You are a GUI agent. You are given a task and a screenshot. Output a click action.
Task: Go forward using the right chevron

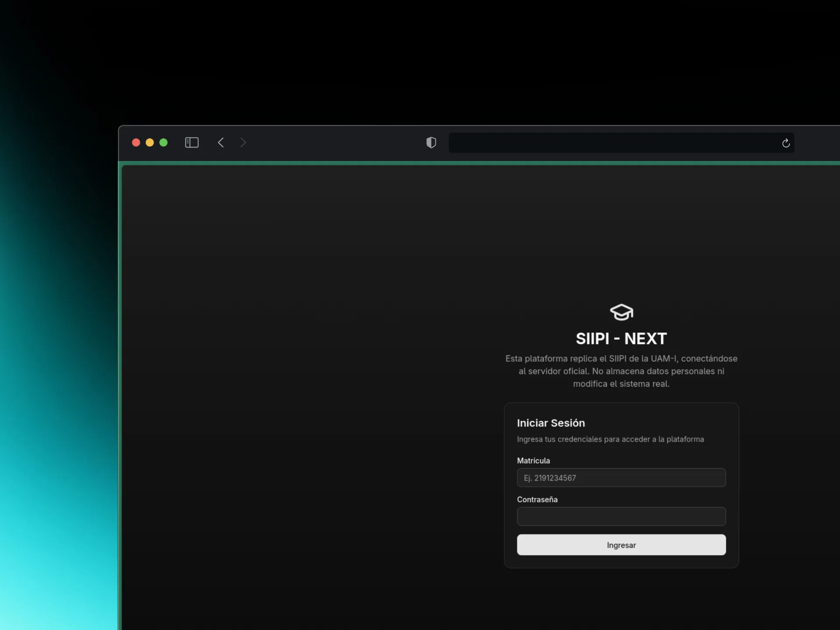[243, 143]
